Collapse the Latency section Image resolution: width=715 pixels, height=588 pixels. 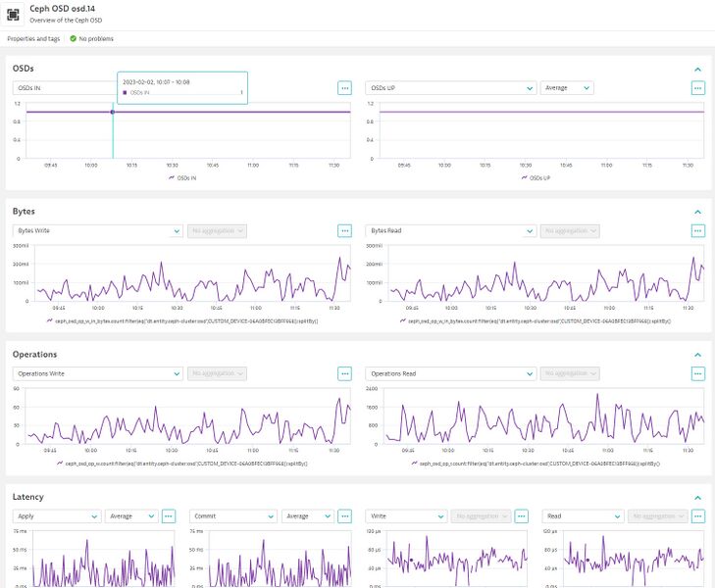(697, 498)
